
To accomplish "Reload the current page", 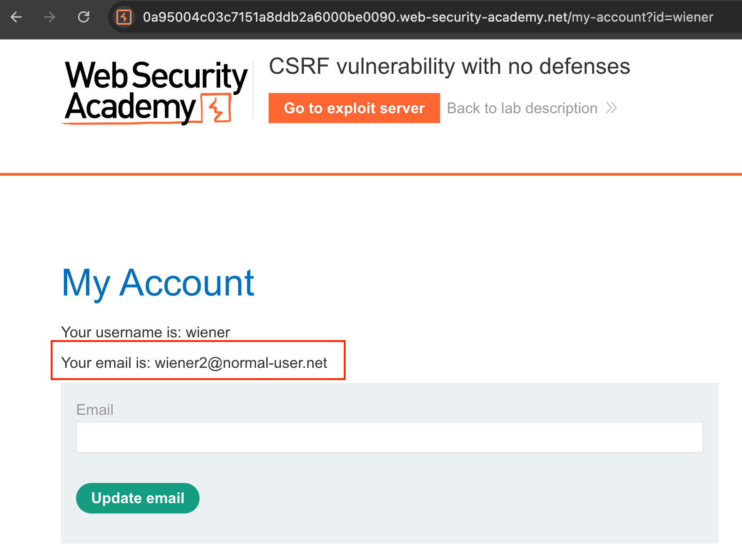I will pyautogui.click(x=84, y=17).
